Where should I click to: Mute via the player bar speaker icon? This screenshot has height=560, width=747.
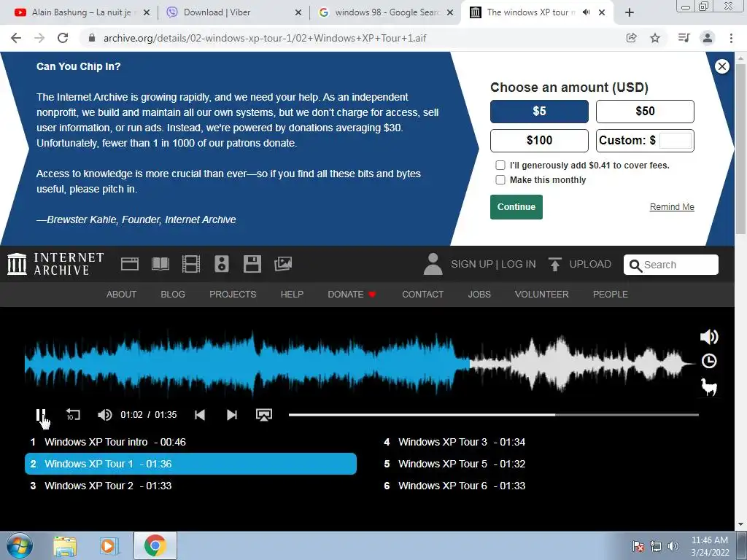point(105,415)
